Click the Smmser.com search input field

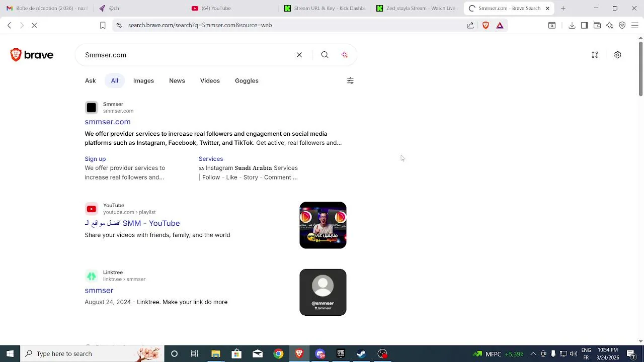[x=186, y=55]
